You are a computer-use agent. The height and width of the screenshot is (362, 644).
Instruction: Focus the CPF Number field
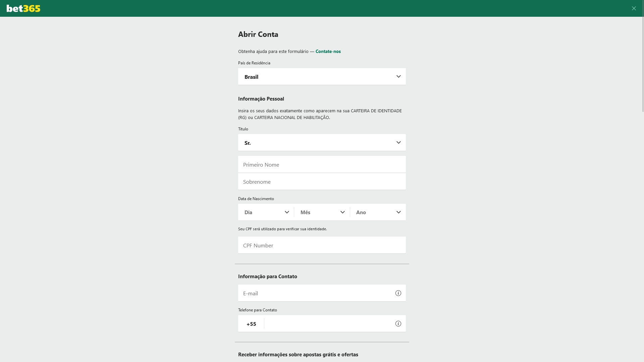(322, 245)
